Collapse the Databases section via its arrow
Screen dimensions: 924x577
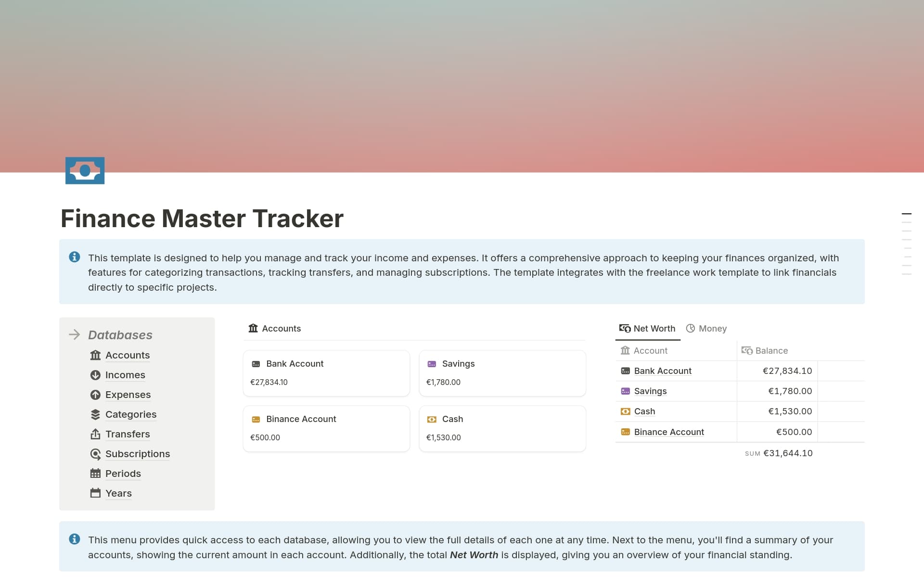(x=75, y=334)
